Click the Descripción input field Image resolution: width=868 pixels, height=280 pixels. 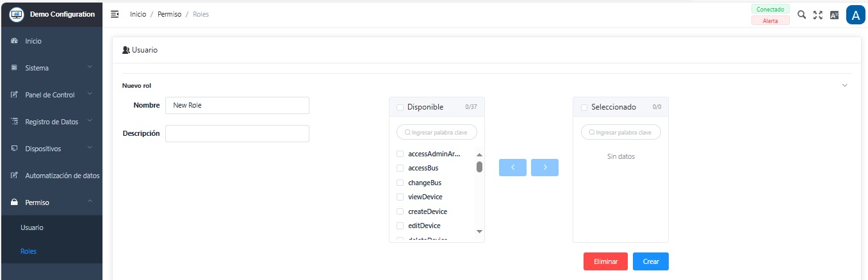(237, 133)
